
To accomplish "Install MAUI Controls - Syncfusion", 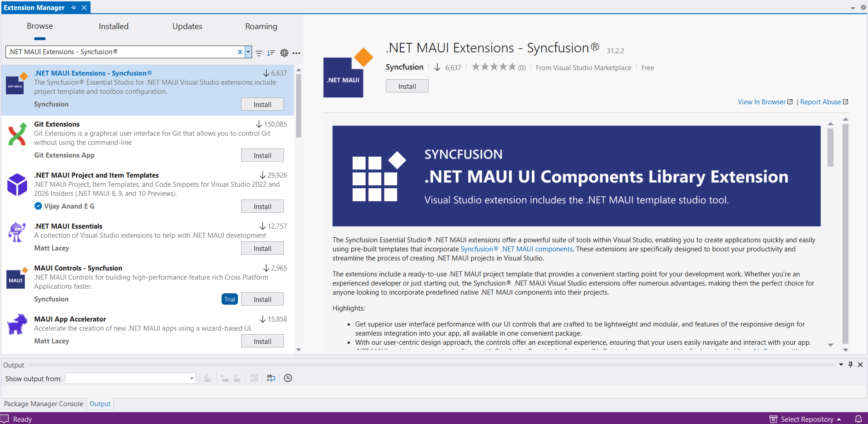I will pyautogui.click(x=262, y=299).
